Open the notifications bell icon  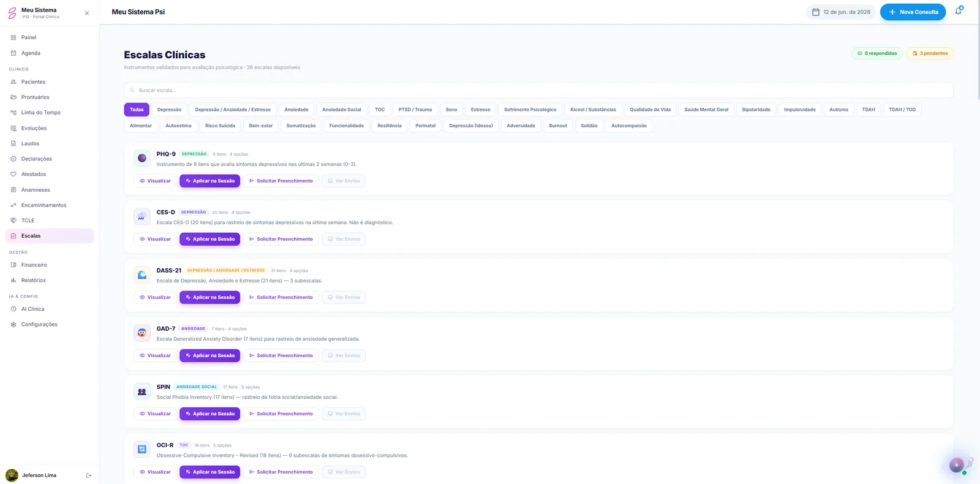[959, 12]
